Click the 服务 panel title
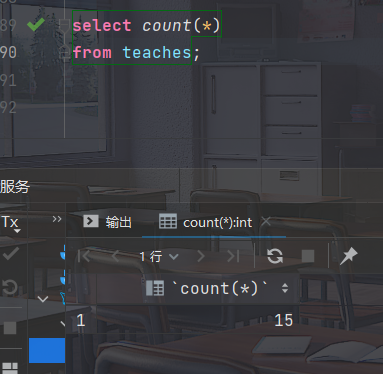 pos(15,186)
